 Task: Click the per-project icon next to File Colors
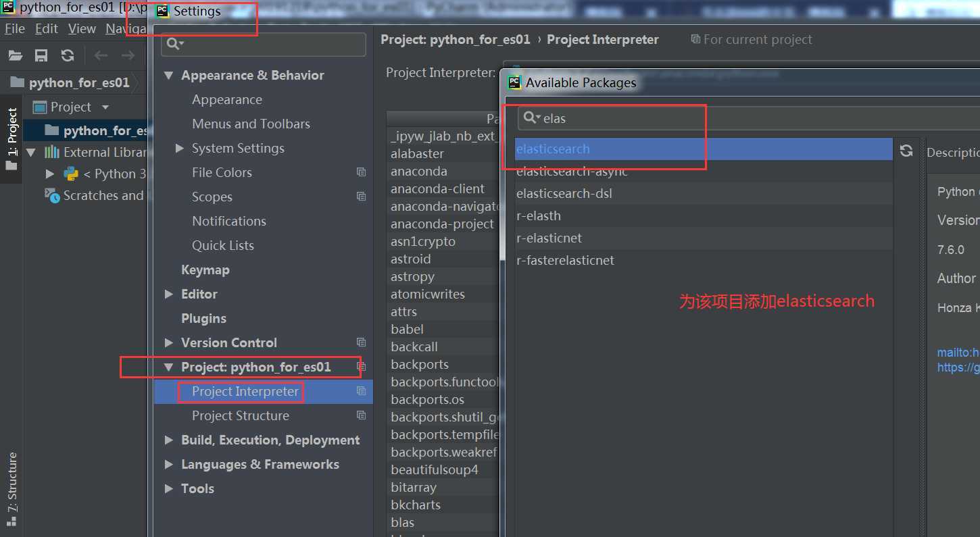click(x=361, y=172)
